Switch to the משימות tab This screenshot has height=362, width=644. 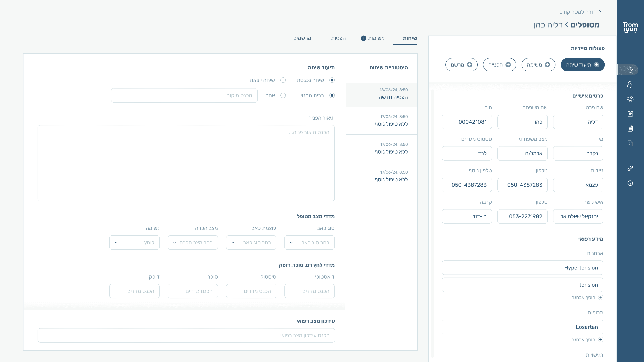(x=373, y=38)
